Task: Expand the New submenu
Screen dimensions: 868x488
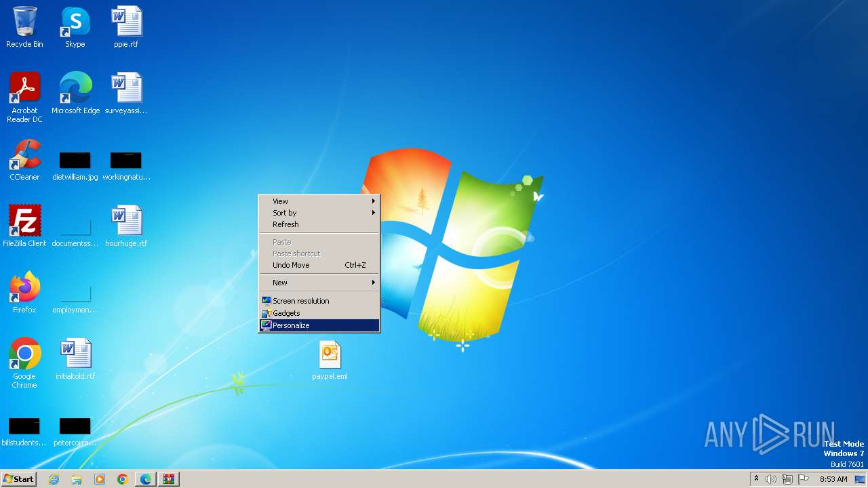Action: [x=319, y=283]
